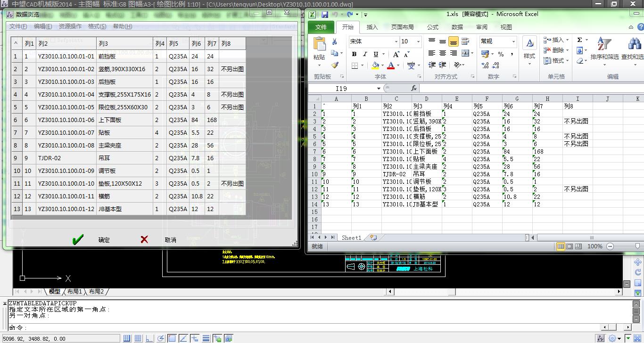Open the 格式(S) menu in data browser
This screenshot has height=343, width=644.
click(97, 26)
